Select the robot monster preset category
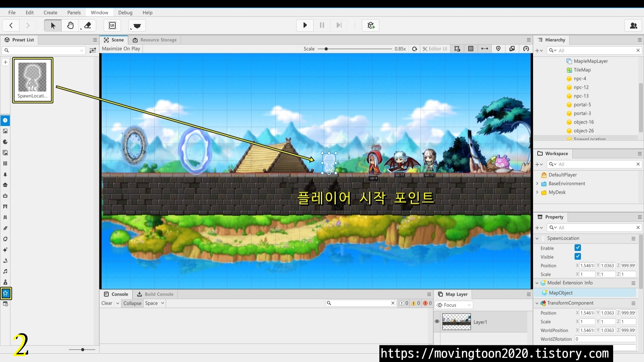Image resolution: width=644 pixels, height=362 pixels. (5, 196)
